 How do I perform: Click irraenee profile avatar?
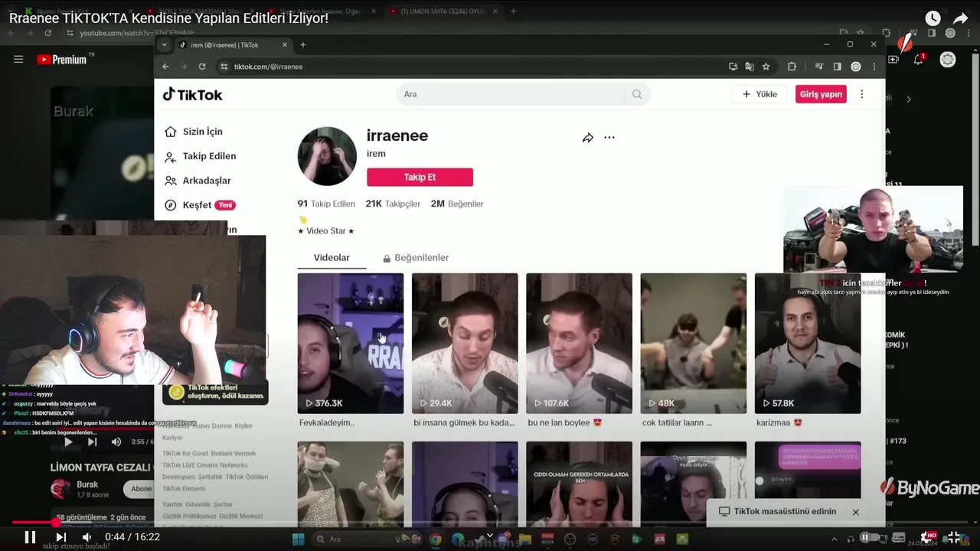pyautogui.click(x=327, y=156)
